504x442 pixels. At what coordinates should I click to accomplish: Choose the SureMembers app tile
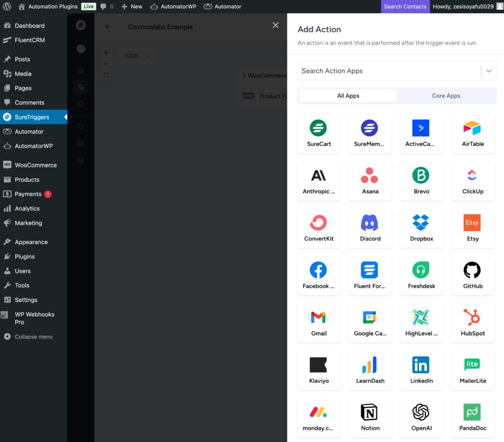[370, 134]
